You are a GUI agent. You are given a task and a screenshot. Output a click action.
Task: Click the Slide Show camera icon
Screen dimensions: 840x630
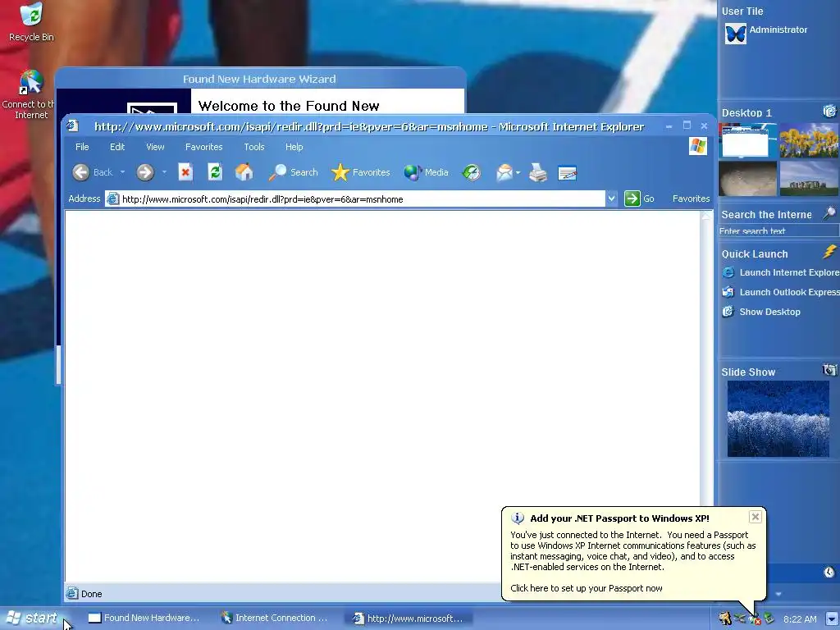click(x=829, y=370)
